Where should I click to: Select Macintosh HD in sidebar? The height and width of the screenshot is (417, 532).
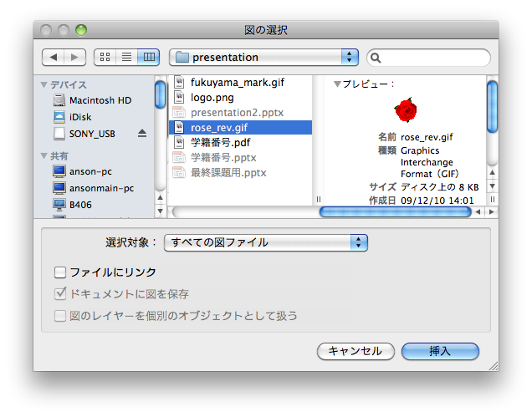click(100, 100)
